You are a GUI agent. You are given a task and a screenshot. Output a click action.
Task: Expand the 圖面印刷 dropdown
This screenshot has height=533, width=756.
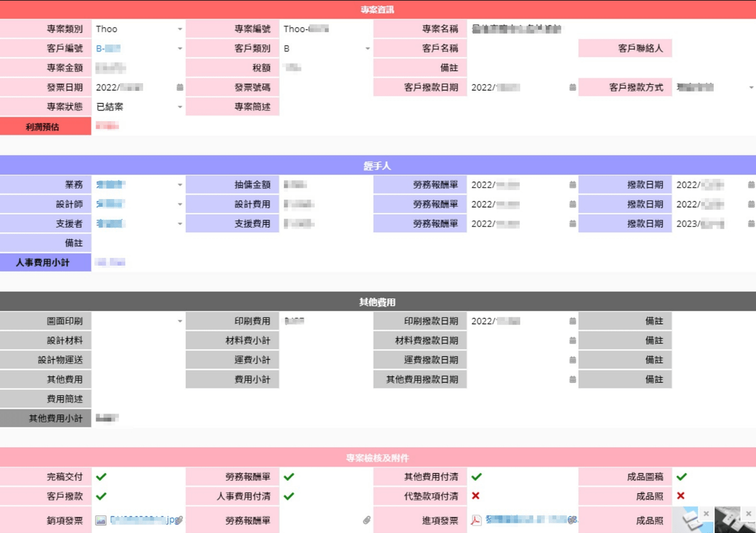180,321
